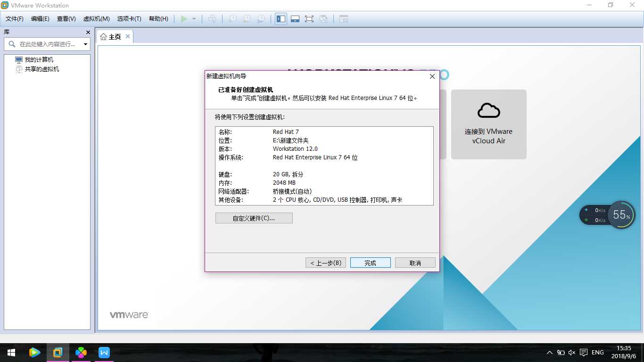Image resolution: width=644 pixels, height=362 pixels.
Task: Open the 编辑(E) menu
Action: pos(40,19)
